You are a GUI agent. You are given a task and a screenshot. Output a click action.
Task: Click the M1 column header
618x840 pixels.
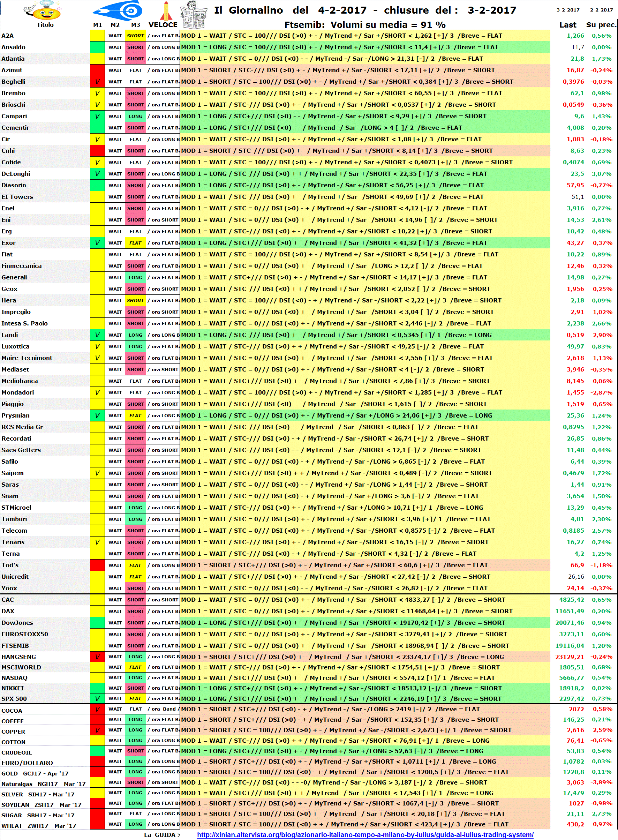(x=97, y=25)
